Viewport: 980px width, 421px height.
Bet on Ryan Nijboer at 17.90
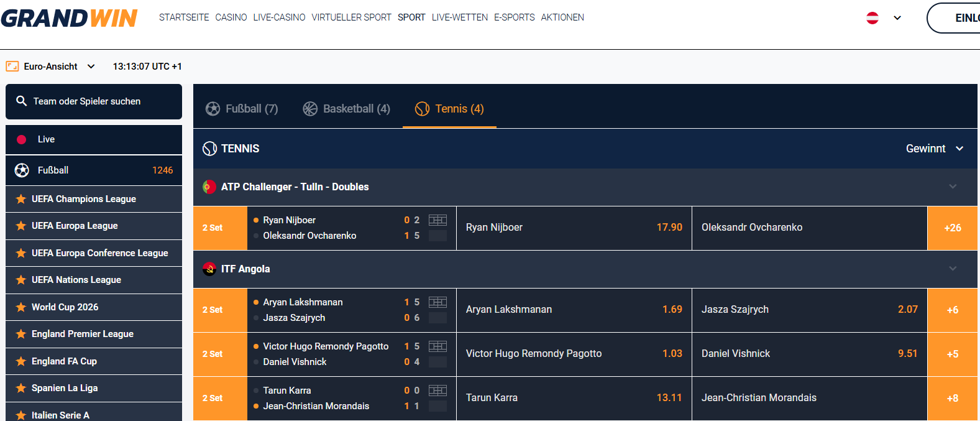point(574,228)
